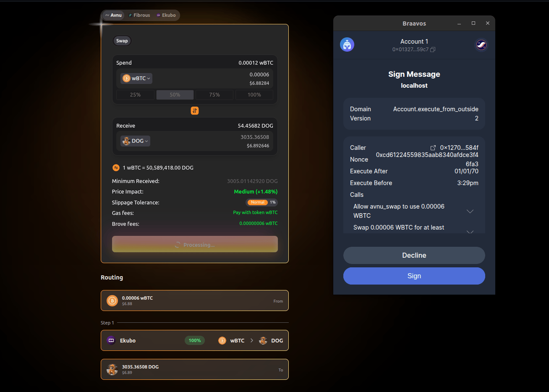This screenshot has width=549, height=392.
Task: Select the Avnu aggregator tab
Action: tap(113, 15)
